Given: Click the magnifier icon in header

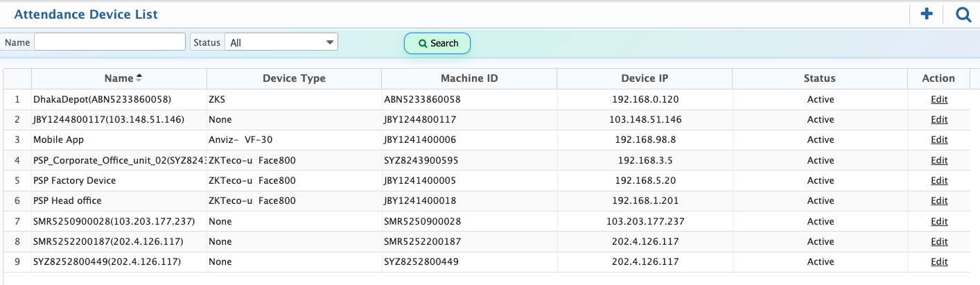Looking at the screenshot, I should [x=963, y=14].
